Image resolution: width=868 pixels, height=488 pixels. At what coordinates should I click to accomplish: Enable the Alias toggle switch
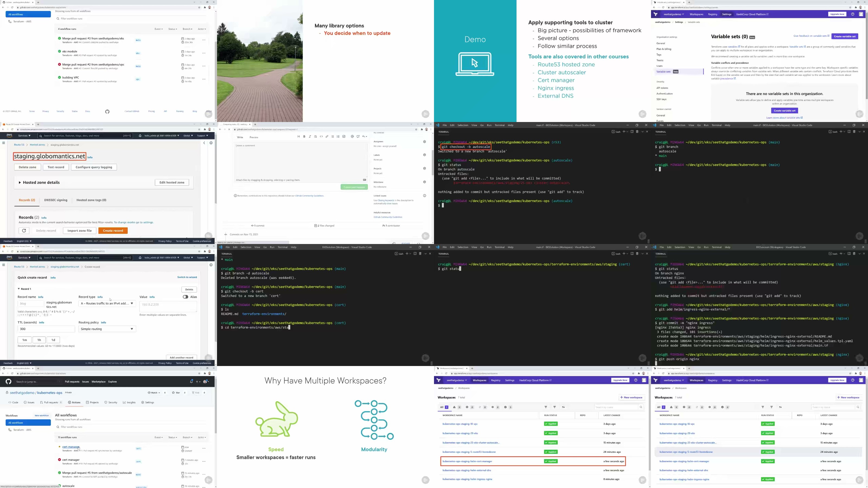click(x=185, y=297)
